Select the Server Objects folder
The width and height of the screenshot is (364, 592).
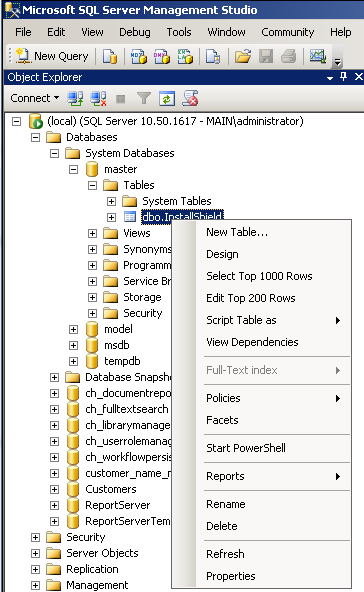pos(102,553)
